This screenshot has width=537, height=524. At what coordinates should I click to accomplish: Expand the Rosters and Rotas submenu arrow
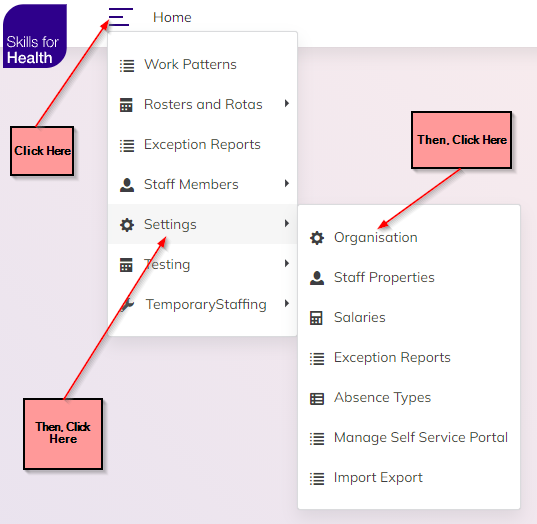[x=287, y=103]
